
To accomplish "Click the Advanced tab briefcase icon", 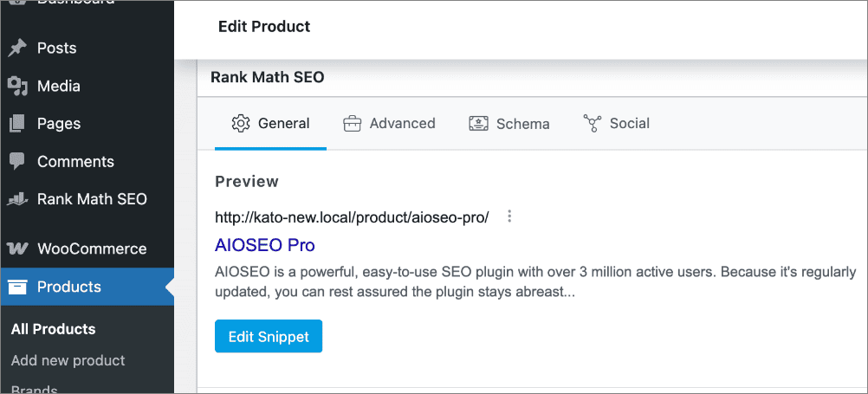I will point(352,123).
